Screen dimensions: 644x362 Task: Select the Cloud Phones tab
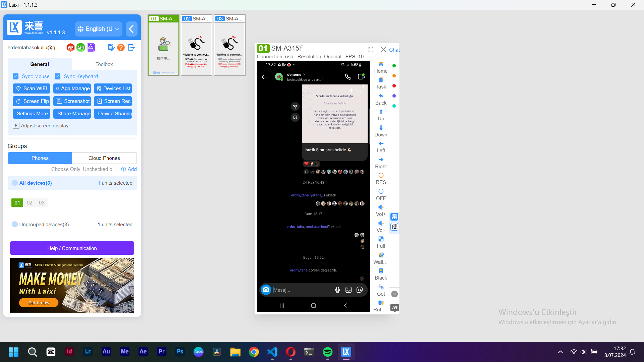click(104, 158)
